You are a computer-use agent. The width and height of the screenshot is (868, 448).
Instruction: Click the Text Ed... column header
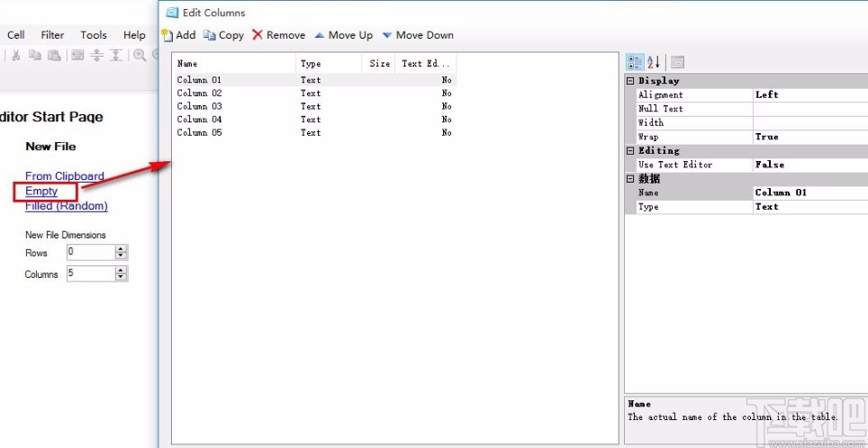point(426,64)
